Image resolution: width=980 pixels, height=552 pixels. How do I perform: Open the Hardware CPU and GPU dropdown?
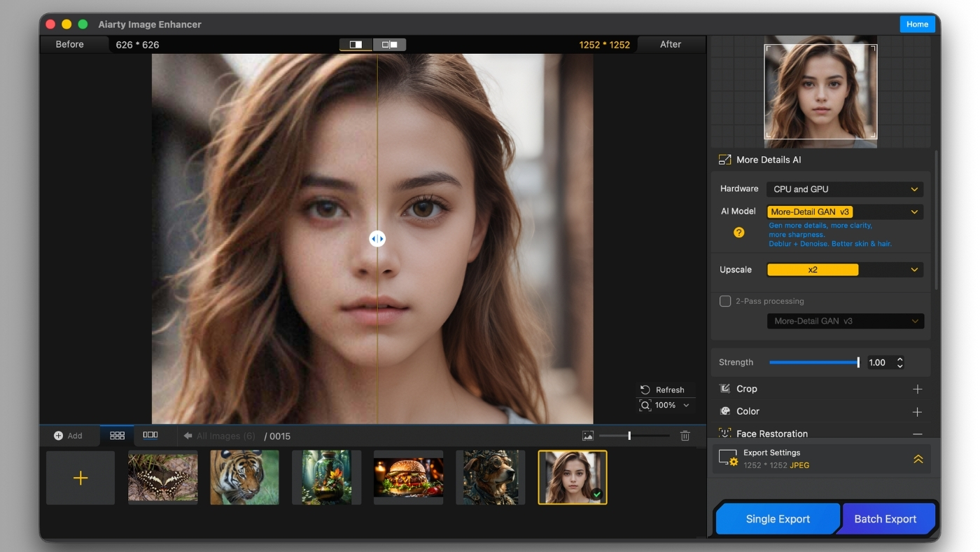pyautogui.click(x=845, y=189)
